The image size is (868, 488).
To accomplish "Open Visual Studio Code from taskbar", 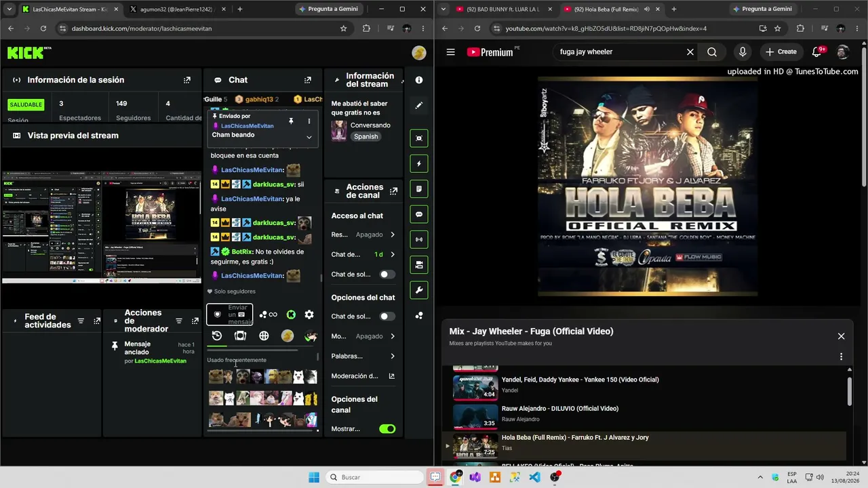I will click(x=534, y=477).
